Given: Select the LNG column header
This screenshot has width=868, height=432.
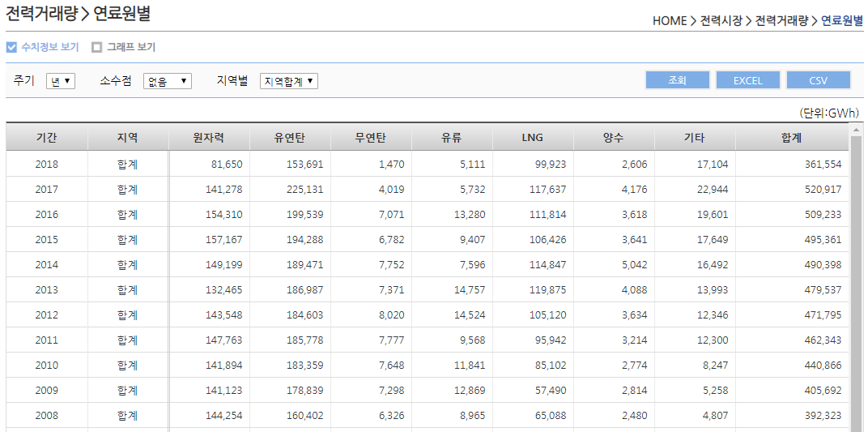Looking at the screenshot, I should point(532,138).
